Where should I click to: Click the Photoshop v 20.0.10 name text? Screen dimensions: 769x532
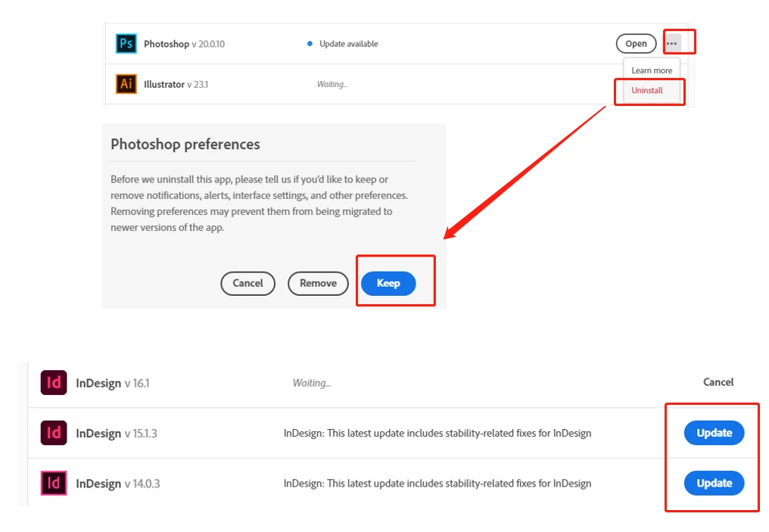[185, 44]
